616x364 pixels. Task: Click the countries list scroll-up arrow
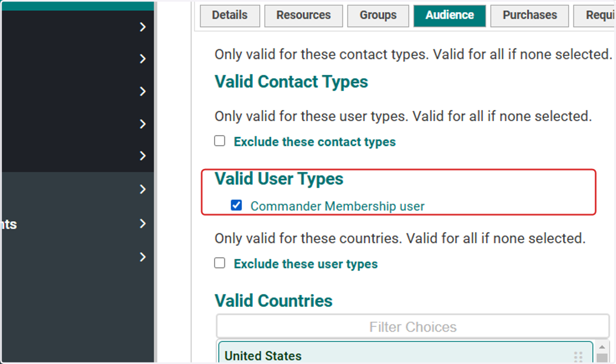pos(603,347)
